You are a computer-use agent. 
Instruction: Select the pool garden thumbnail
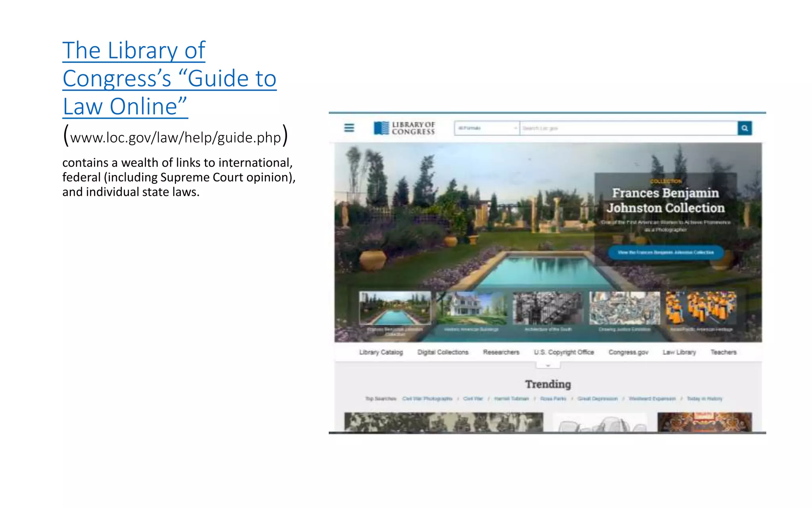395,308
